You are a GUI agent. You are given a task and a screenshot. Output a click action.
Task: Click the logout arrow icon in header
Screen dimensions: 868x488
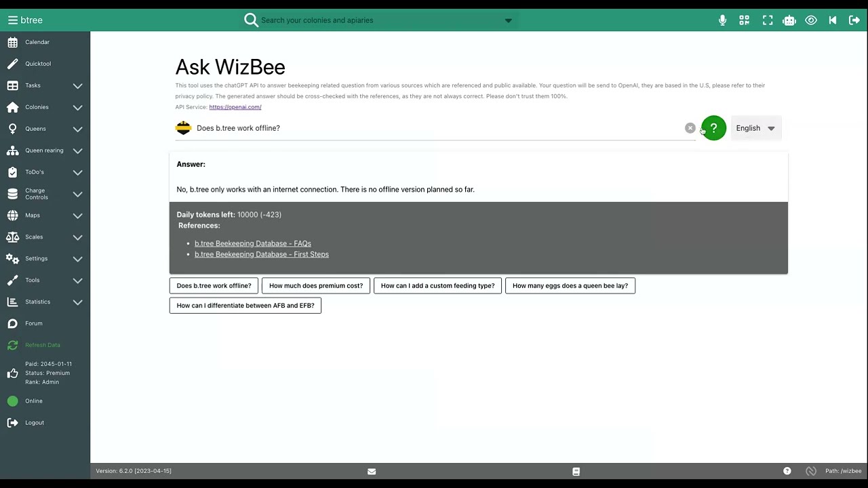[x=854, y=20]
